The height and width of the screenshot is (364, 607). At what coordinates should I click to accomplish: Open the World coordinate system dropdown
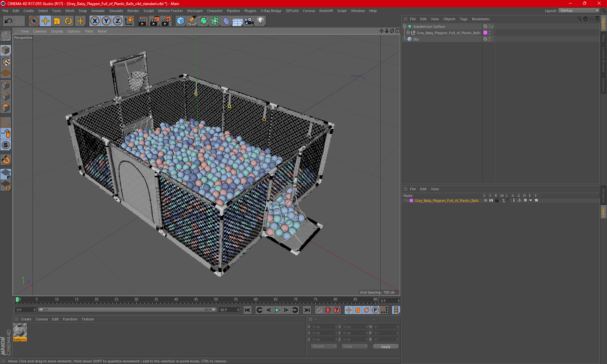point(324,346)
